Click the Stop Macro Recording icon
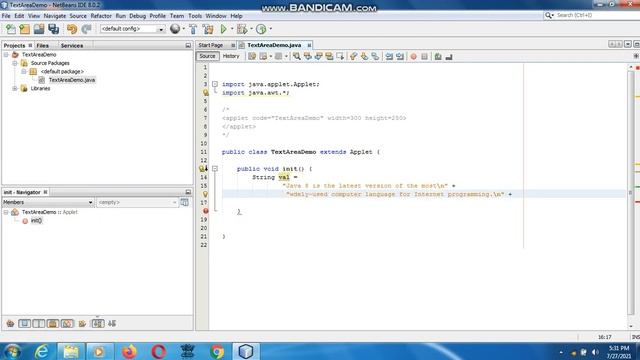This screenshot has width=640, height=360. 424,57
